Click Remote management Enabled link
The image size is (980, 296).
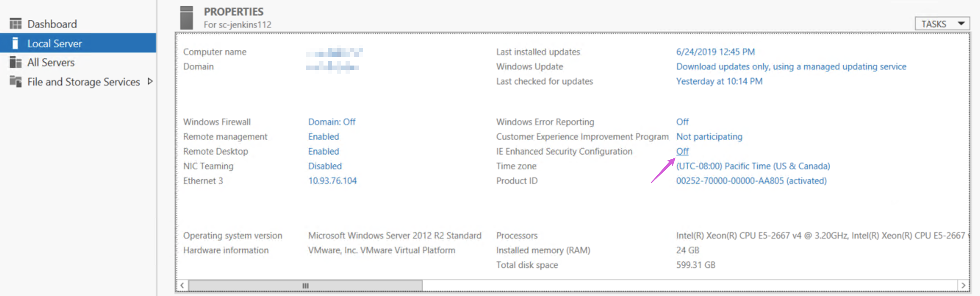[x=323, y=136]
